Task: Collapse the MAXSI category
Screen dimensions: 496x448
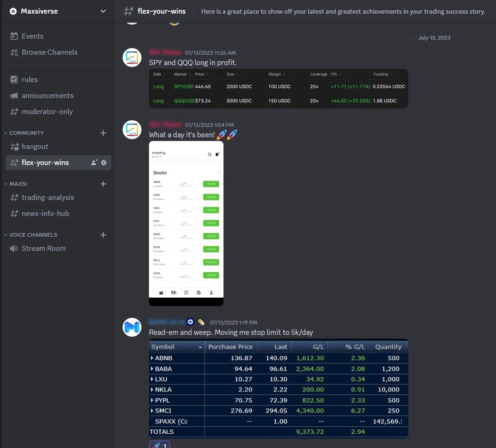Action: (16, 184)
